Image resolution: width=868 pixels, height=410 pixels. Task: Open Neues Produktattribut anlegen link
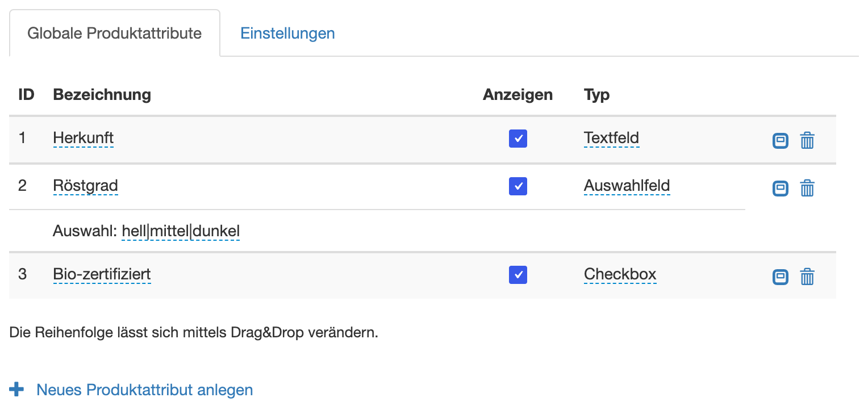[145, 390]
